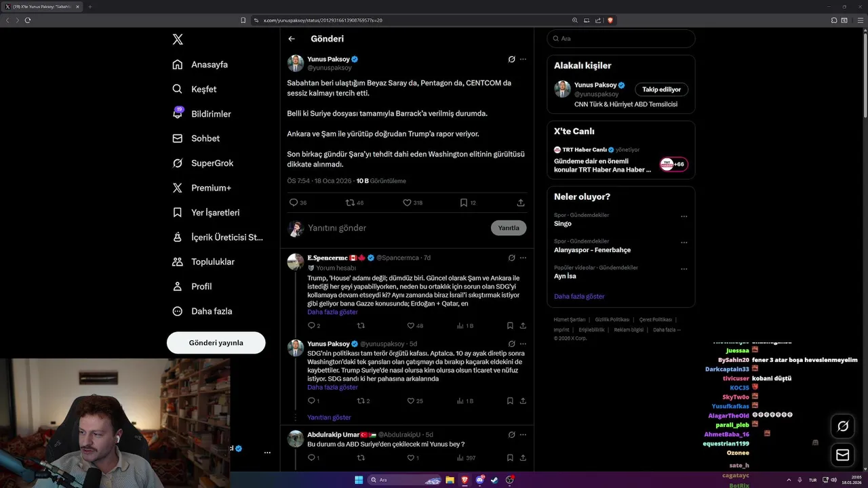Open Bildirimler notifications
This screenshot has width=868, height=488.
pos(201,114)
